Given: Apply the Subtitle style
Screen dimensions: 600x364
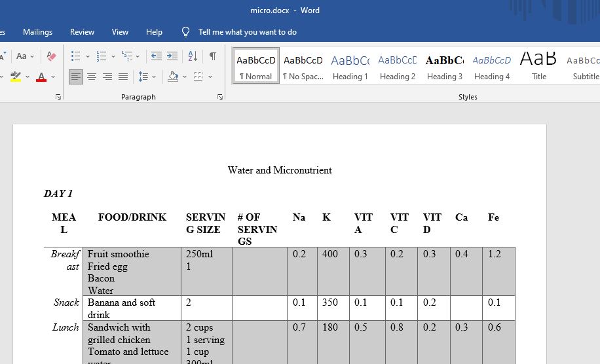Looking at the screenshot, I should [x=583, y=65].
